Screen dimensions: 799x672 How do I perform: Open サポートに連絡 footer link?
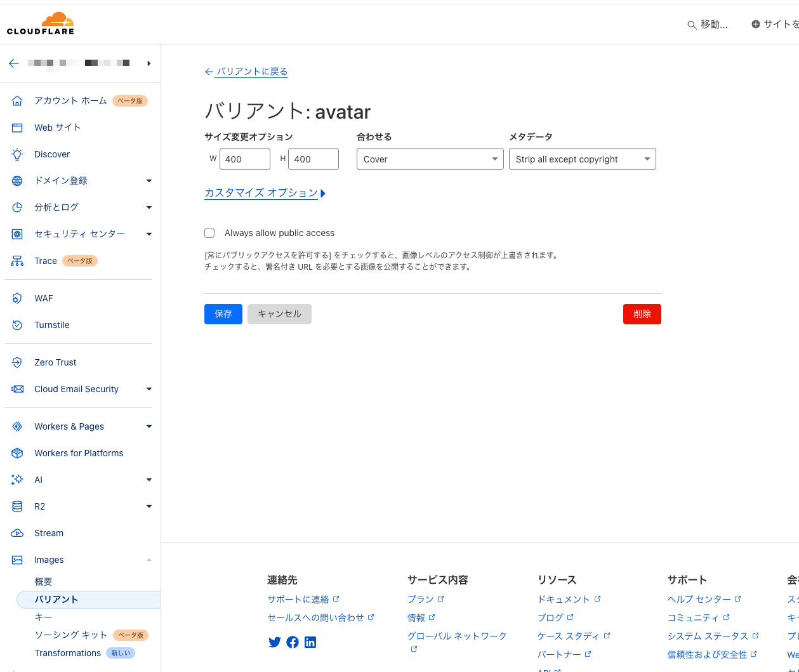(303, 599)
